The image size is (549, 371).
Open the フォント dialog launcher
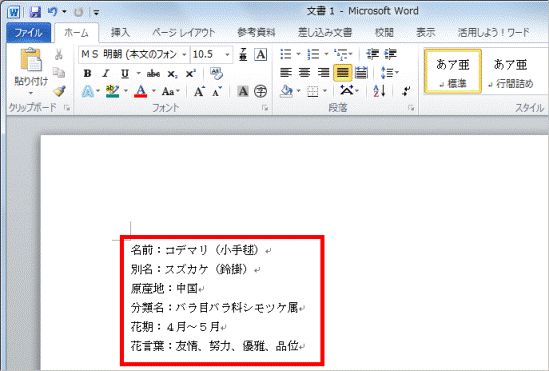[265, 108]
